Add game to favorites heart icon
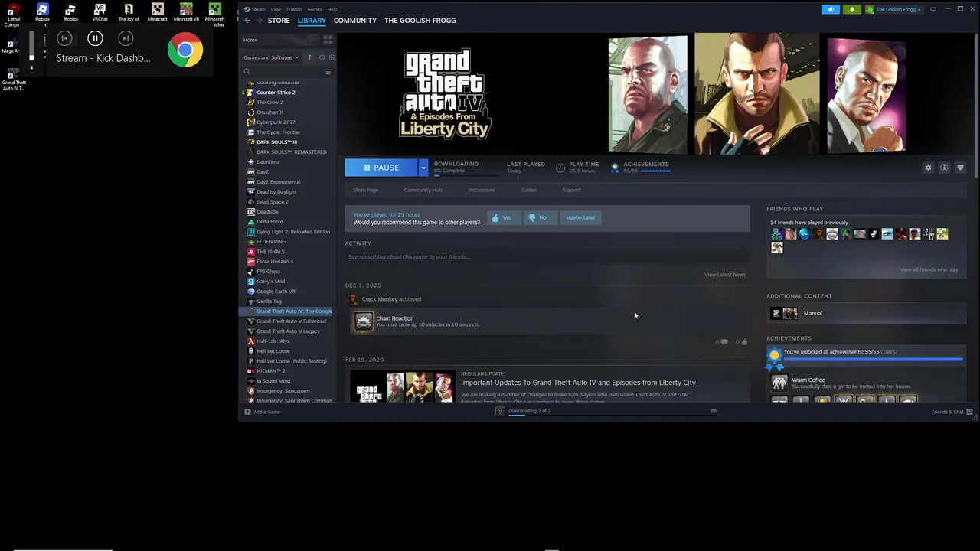980x551 pixels. click(960, 168)
